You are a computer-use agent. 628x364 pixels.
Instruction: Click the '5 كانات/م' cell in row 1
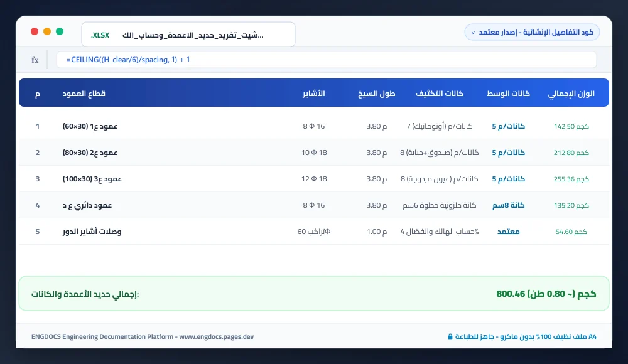508,126
